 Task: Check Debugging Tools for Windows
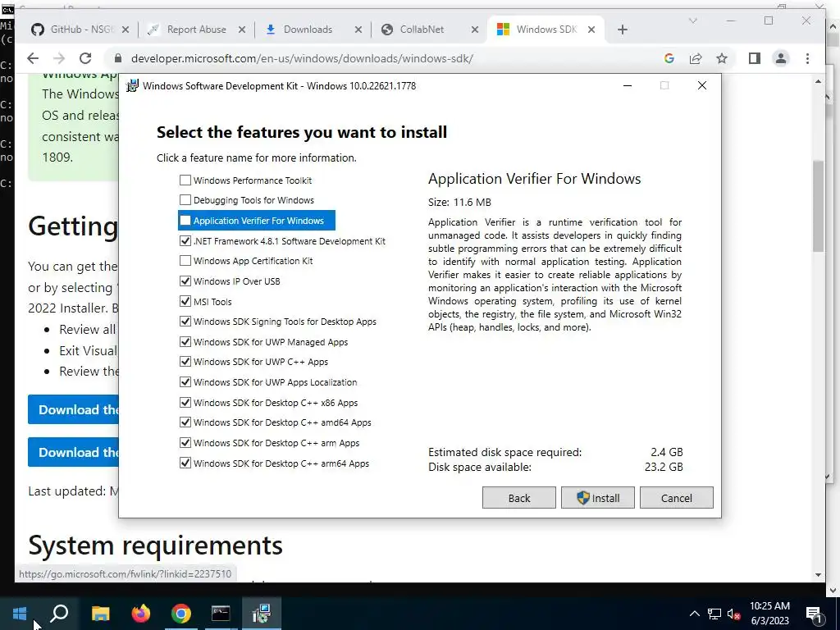click(x=185, y=200)
